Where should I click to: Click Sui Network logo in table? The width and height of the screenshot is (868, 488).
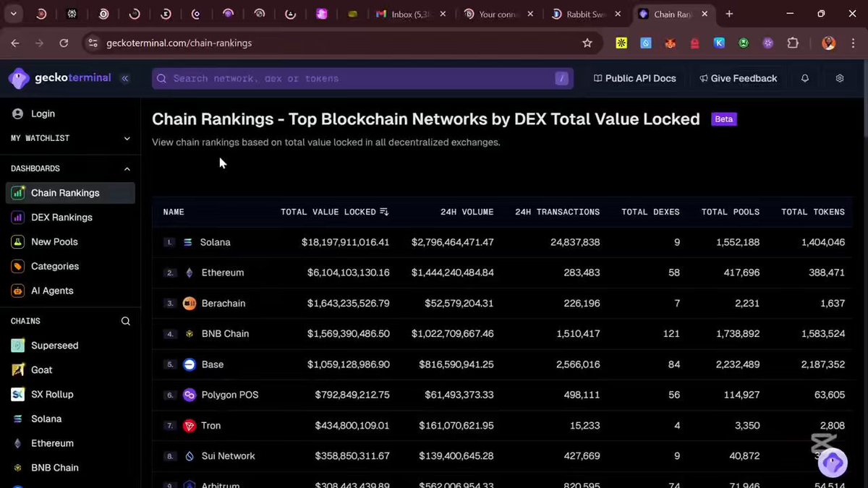(190, 456)
